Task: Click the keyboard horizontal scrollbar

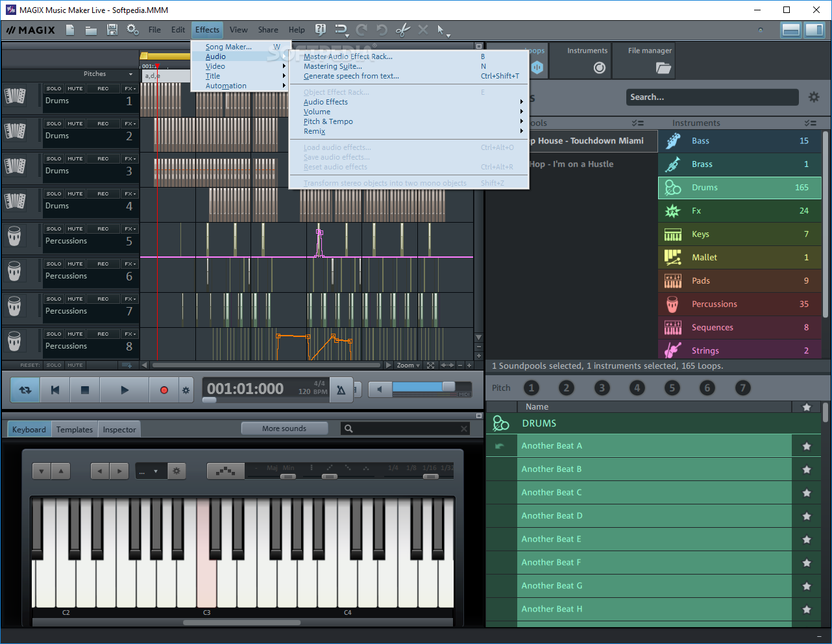Action: coord(242,623)
